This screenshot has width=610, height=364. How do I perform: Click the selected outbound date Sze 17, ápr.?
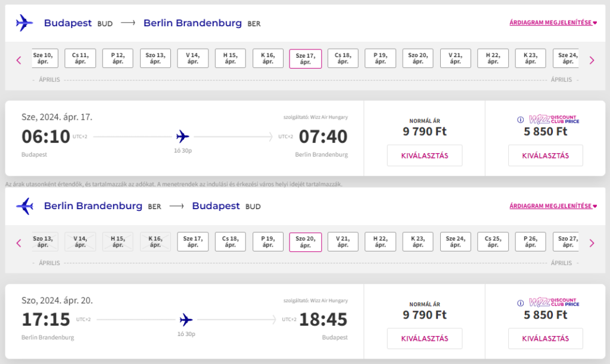click(x=306, y=59)
